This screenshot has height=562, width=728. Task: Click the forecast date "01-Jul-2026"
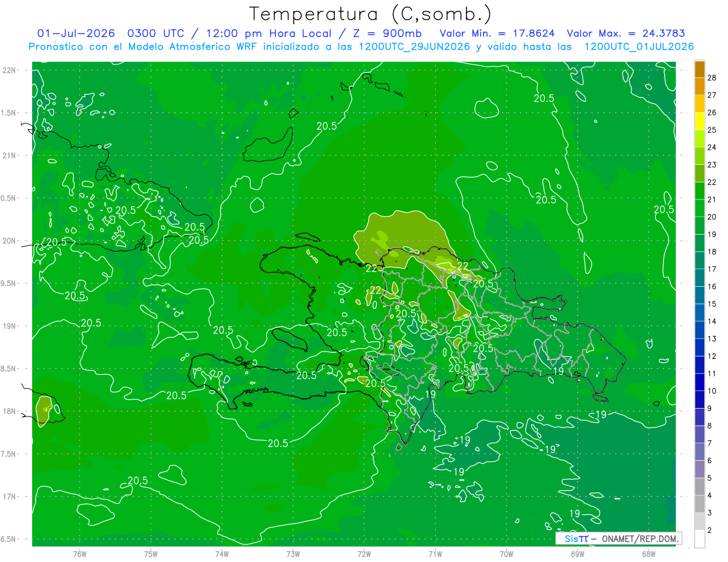click(76, 33)
